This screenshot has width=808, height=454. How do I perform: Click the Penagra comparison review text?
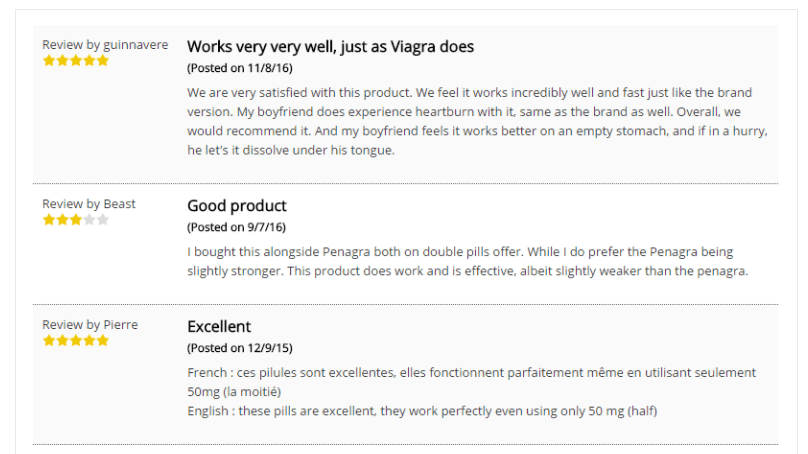coord(467,261)
